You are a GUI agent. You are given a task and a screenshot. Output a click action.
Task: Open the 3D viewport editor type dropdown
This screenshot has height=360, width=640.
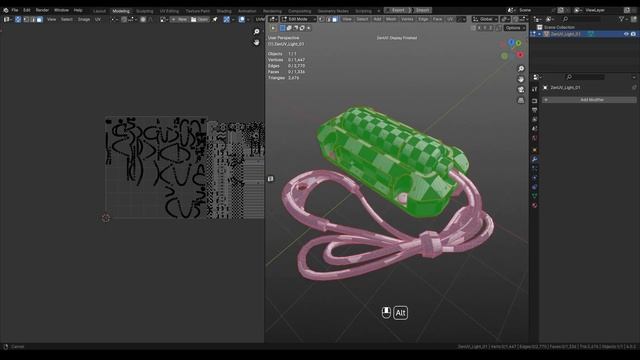tap(273, 19)
